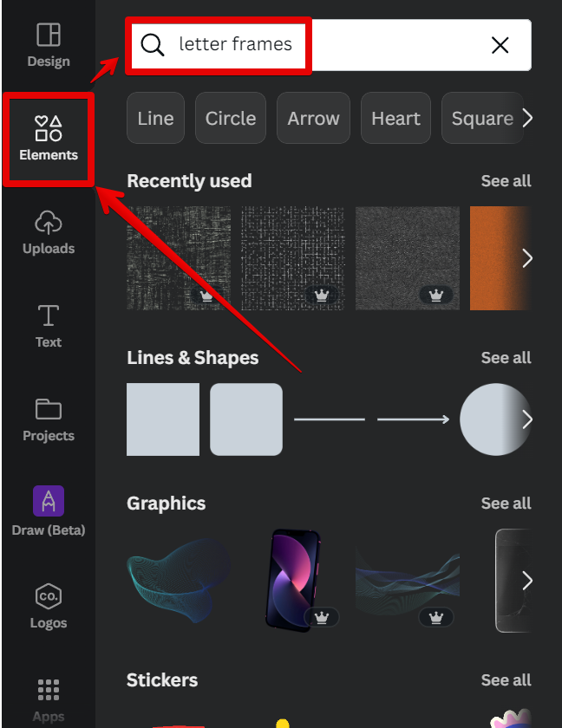
Task: Open the Design panel
Action: pos(49,45)
